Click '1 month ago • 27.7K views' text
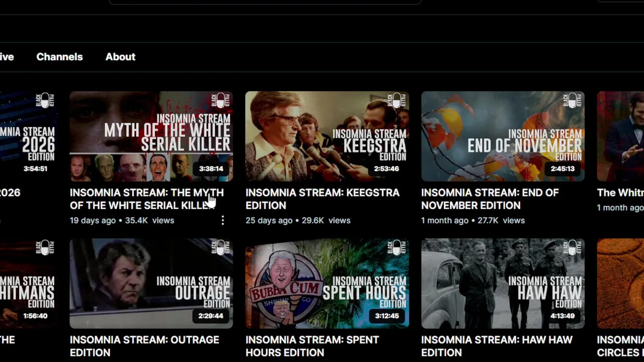 tap(473, 220)
